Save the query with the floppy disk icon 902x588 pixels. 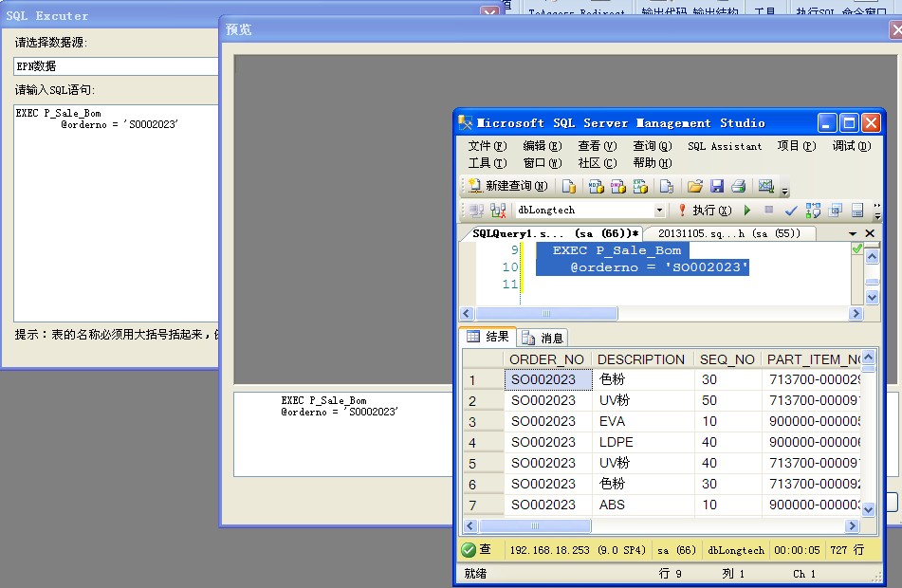tap(717, 186)
